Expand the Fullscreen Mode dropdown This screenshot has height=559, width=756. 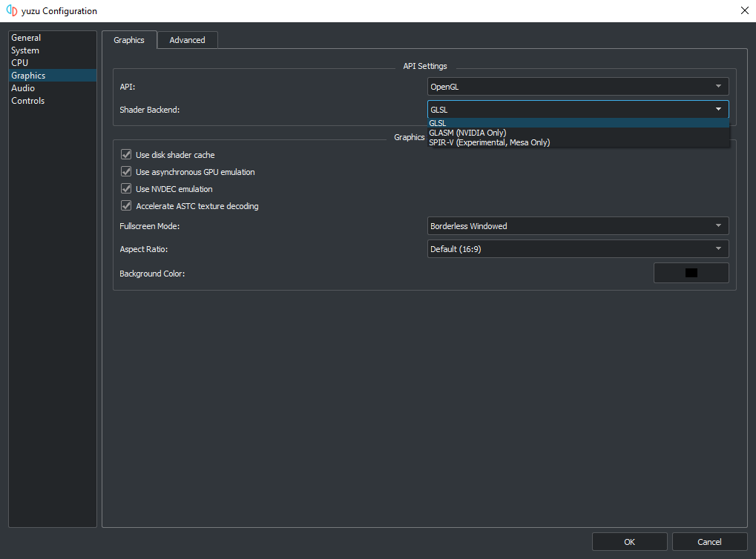pos(577,225)
